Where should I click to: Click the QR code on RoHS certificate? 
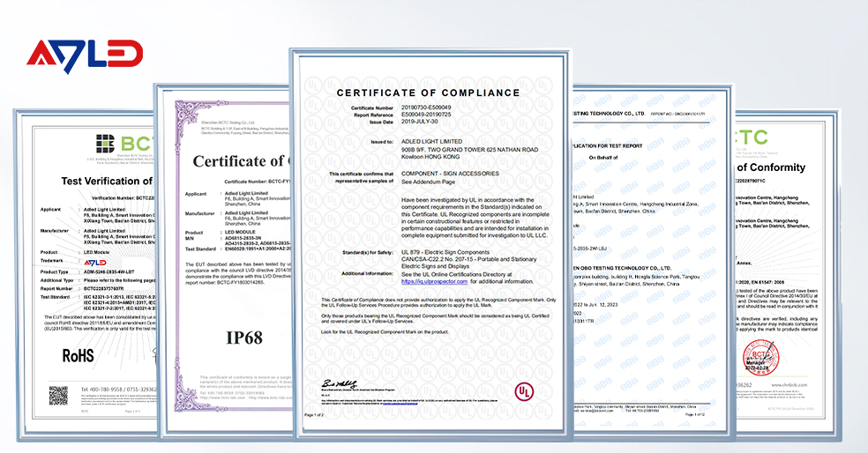tap(59, 395)
